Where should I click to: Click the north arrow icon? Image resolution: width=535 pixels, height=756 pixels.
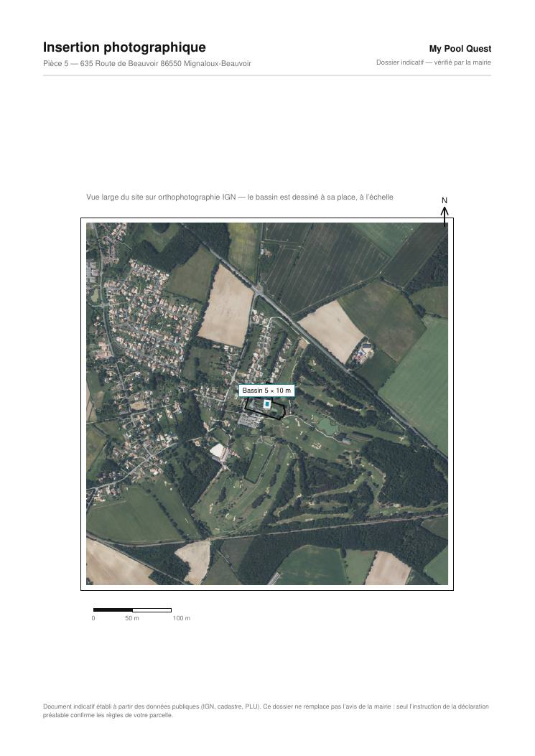[x=445, y=217]
